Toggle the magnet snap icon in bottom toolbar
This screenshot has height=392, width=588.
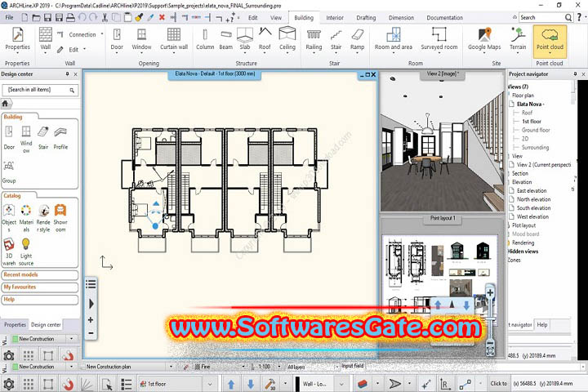coord(68,384)
